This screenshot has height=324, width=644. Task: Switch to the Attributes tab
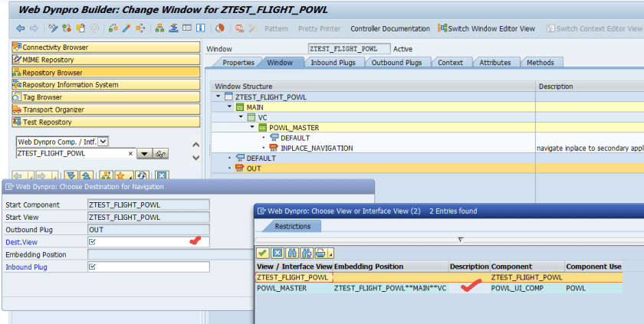pyautogui.click(x=495, y=62)
